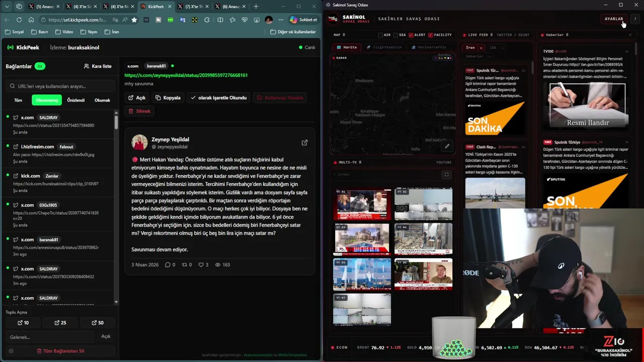Open Kara liste in KickPeek
644x362 pixels.
[x=98, y=66]
